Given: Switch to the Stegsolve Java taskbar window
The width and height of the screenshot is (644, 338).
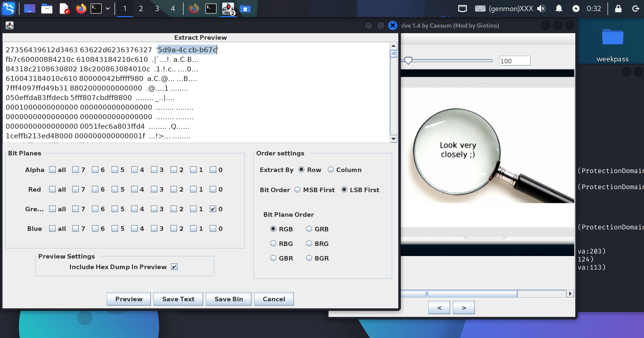Looking at the screenshot, I should click(228, 9).
